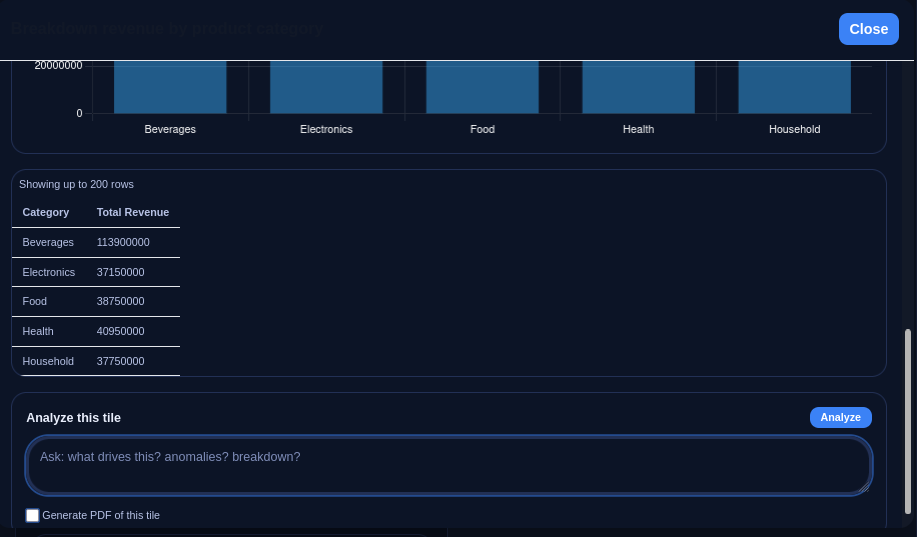Click the Food bar in the chart

coord(482,87)
